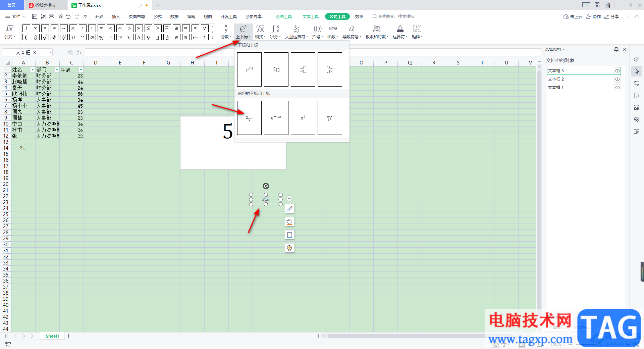Open the 文件 menu
The image size is (644, 349).
tap(16, 16)
